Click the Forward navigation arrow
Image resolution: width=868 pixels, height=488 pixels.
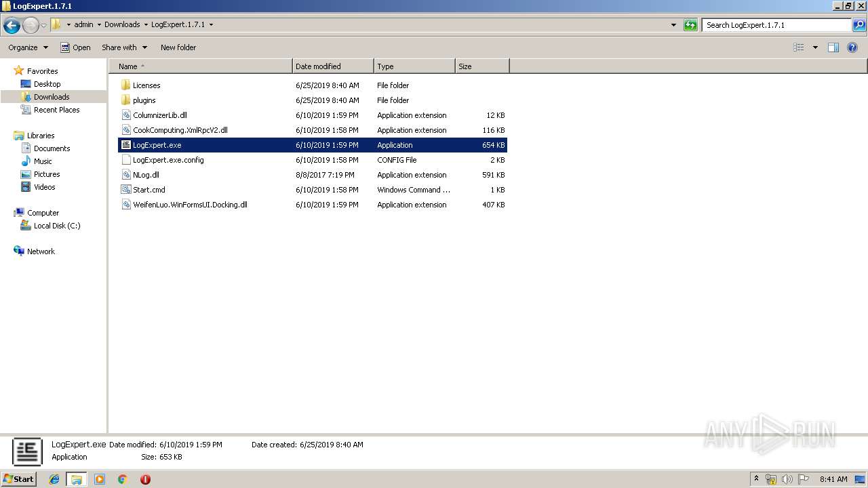(x=31, y=25)
